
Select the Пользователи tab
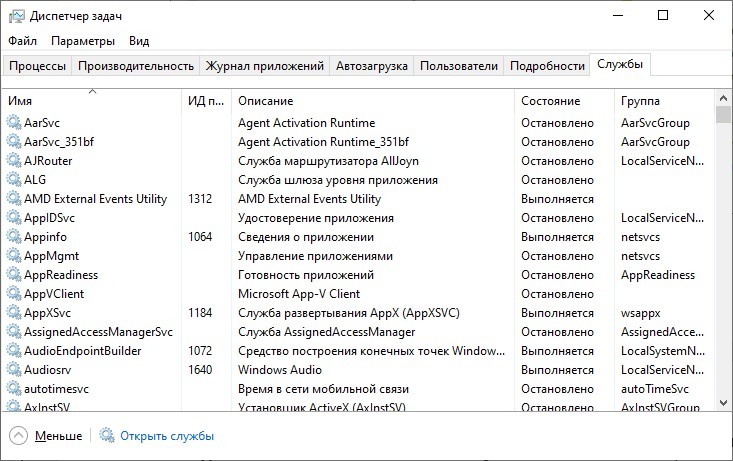click(x=459, y=66)
